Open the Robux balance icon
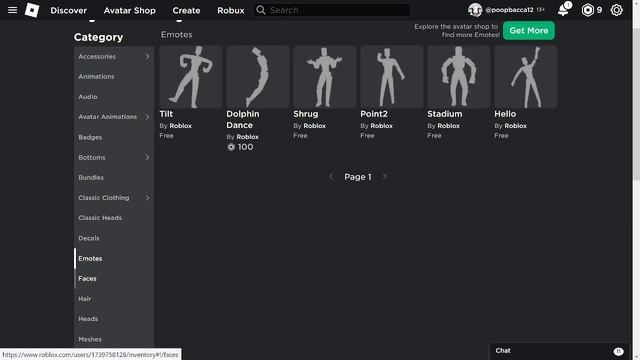640x360 pixels. (x=587, y=10)
